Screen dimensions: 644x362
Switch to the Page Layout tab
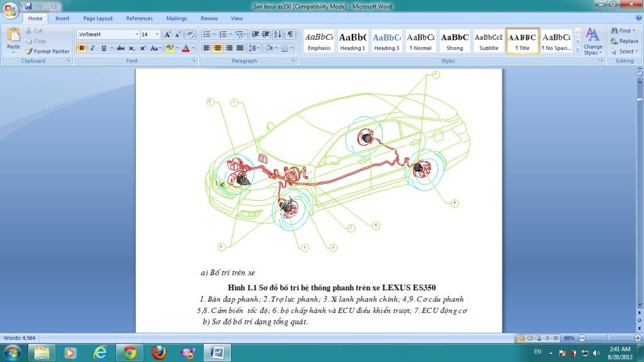[x=98, y=19]
